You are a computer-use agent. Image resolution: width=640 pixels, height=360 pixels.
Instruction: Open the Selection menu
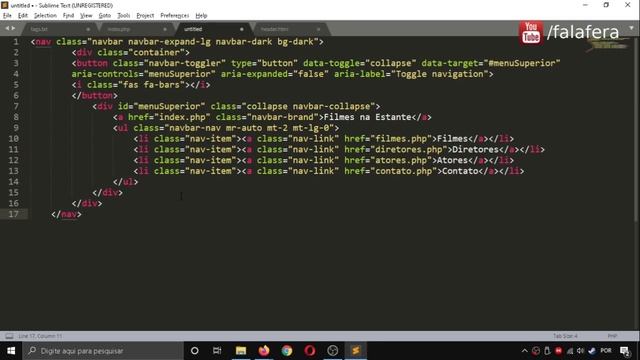tap(45, 16)
